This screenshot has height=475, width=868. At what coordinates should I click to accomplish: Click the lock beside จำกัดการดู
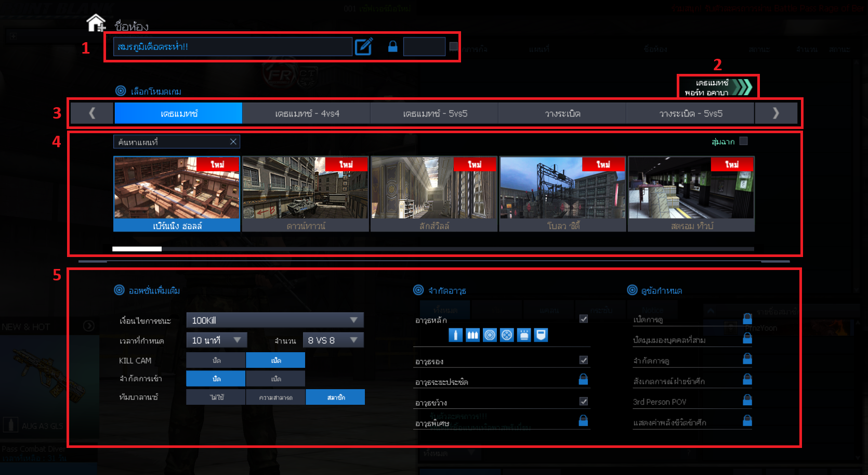tap(747, 358)
